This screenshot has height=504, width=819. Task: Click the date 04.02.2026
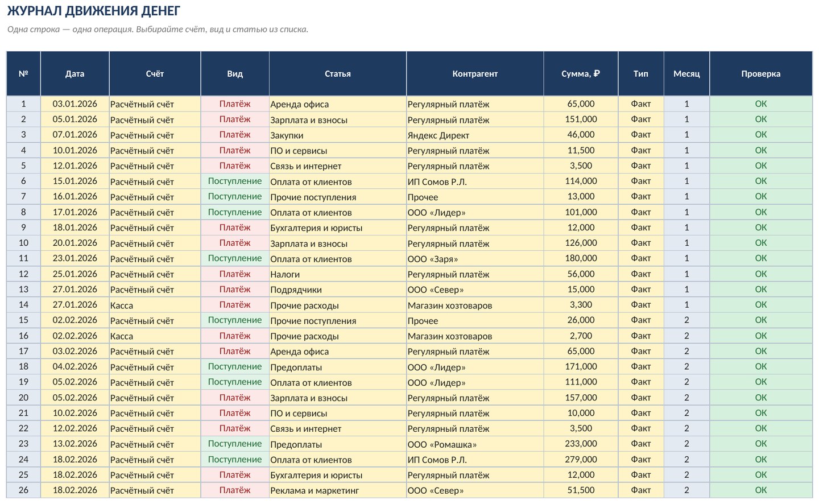[75, 366]
